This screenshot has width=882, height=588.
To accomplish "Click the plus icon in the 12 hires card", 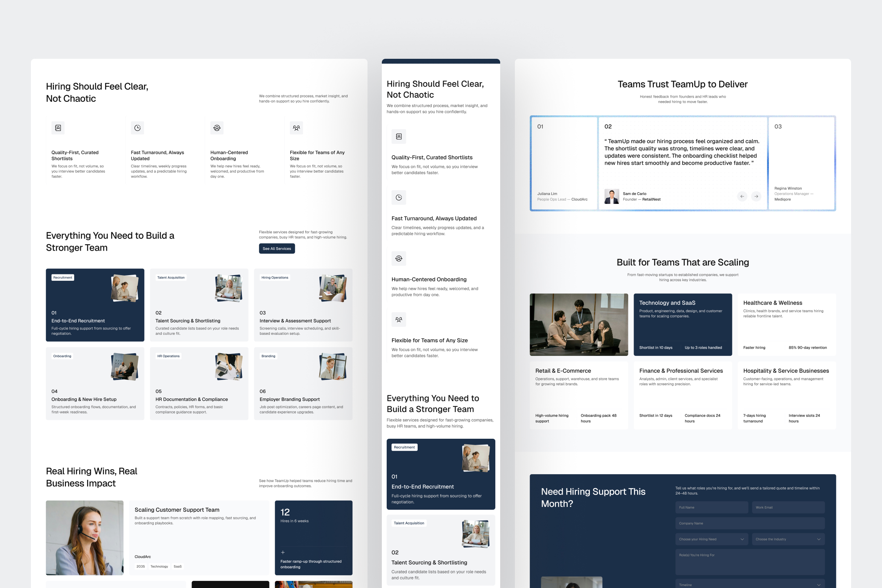I will click(283, 552).
